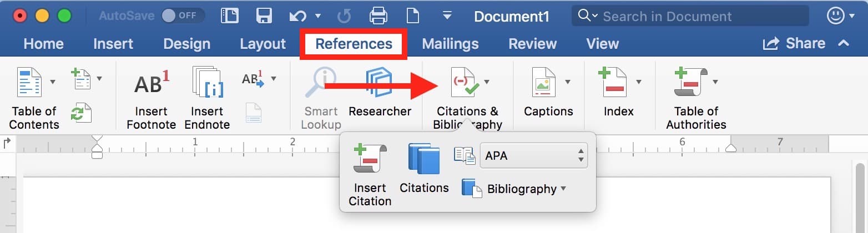Switch to the Insert tab
This screenshot has height=233, width=868.
pyautogui.click(x=113, y=44)
